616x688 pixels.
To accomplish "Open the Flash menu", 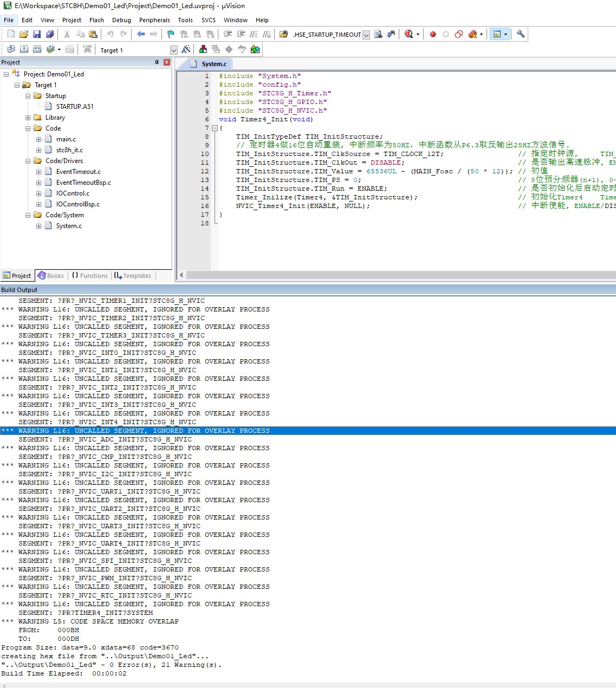I will pos(96,20).
